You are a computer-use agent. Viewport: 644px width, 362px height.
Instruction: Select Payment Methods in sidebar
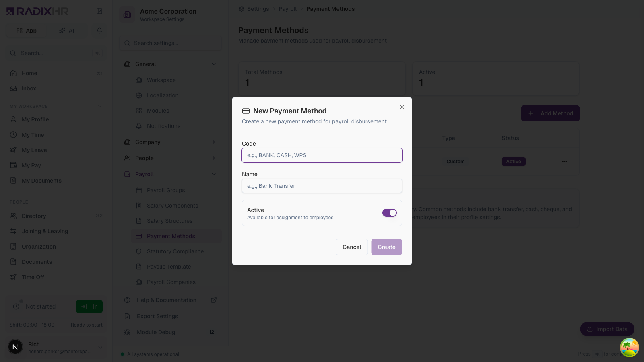[x=176, y=236]
